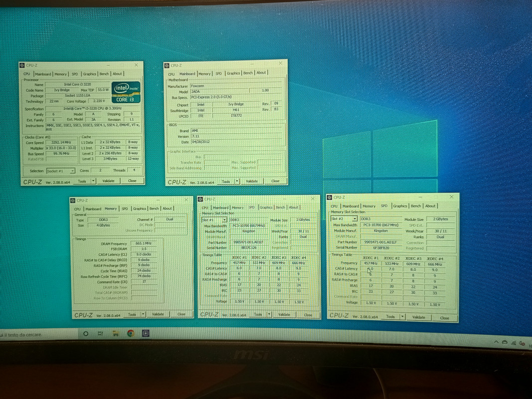Image resolution: width=532 pixels, height=399 pixels.
Task: Click Close button in Intel Core i3 CPU window
Action: tap(132, 181)
